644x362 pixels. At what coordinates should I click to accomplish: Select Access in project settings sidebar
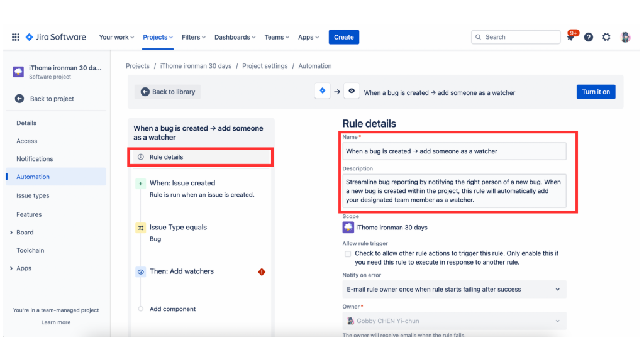click(26, 141)
